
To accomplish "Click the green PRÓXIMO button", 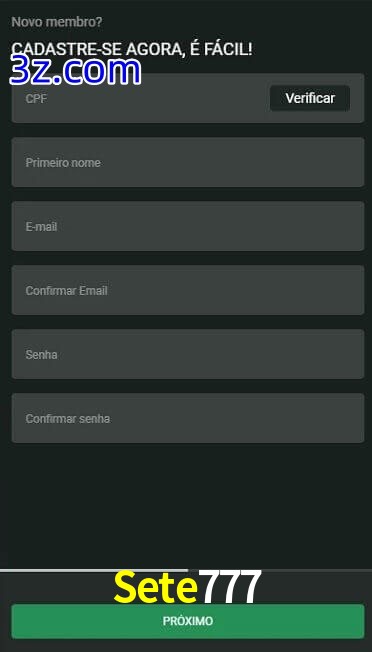I will tap(188, 621).
